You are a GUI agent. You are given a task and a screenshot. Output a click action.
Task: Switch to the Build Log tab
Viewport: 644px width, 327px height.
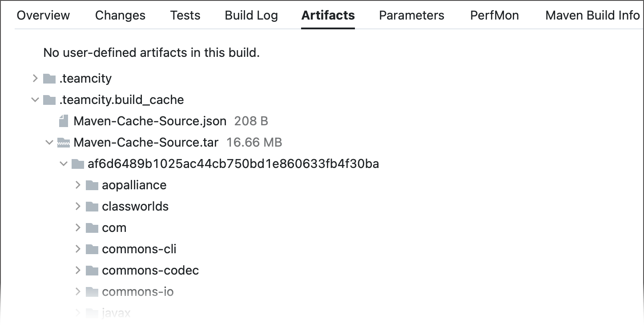[251, 15]
